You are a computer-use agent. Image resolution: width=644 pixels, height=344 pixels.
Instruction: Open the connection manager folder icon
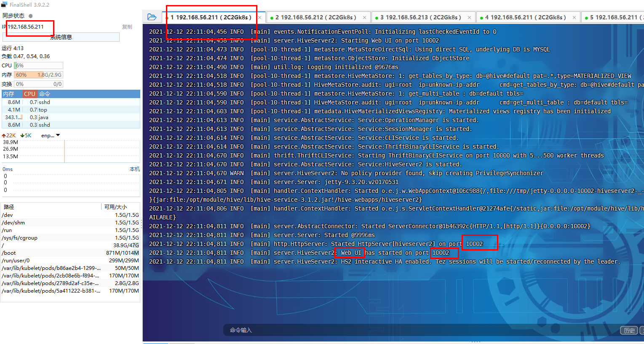152,17
